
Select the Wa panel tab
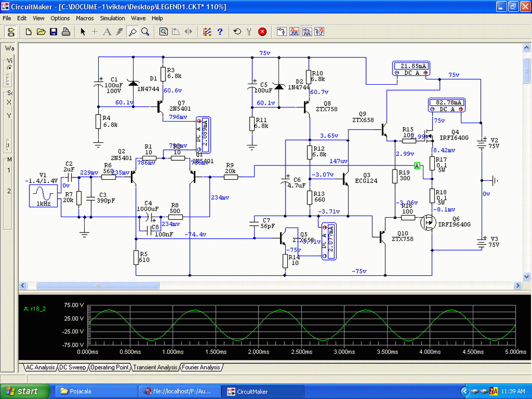[x=9, y=48]
